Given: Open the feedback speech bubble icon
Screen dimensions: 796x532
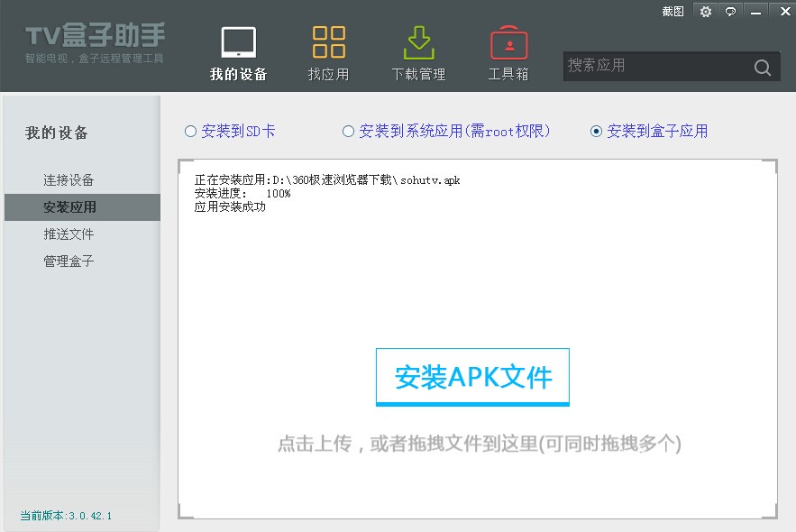Looking at the screenshot, I should coord(730,11).
